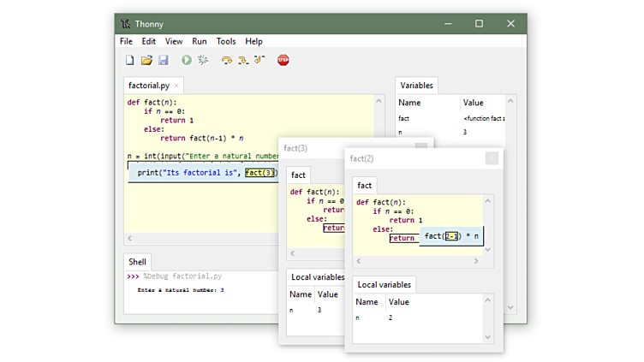Click the Local variables tab in fact(2)
Image resolution: width=644 pixels, height=362 pixels.
384,285
